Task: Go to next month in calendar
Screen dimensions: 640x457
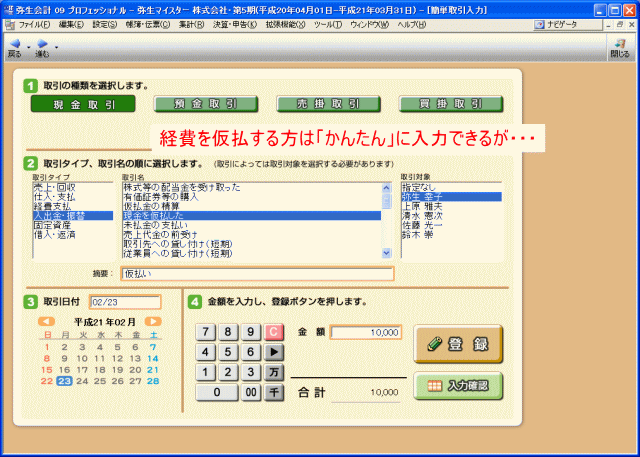Action: 153,322
